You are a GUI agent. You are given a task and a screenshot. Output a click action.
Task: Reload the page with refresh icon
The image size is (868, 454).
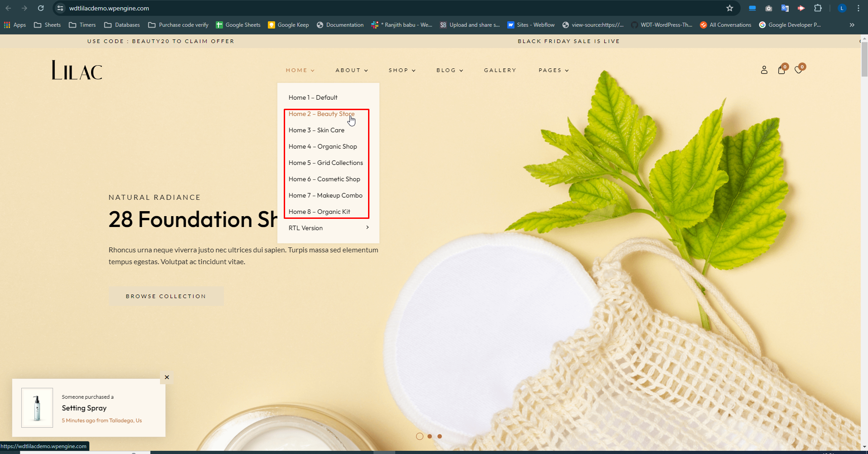pyautogui.click(x=41, y=8)
